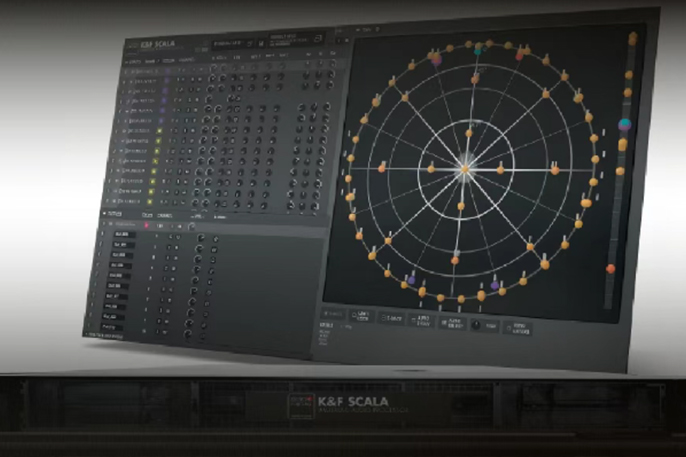Select the teal speaker atop the outer ring
Viewport: 686px width, 457px height.
479,47
